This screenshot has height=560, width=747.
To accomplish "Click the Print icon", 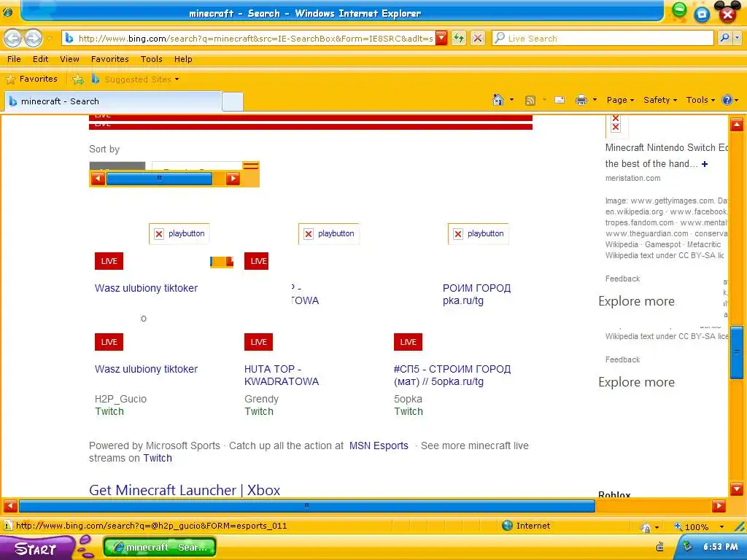I will (x=581, y=100).
